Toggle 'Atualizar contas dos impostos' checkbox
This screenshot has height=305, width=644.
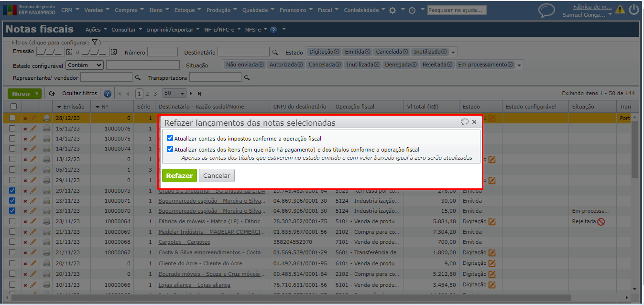tap(170, 138)
